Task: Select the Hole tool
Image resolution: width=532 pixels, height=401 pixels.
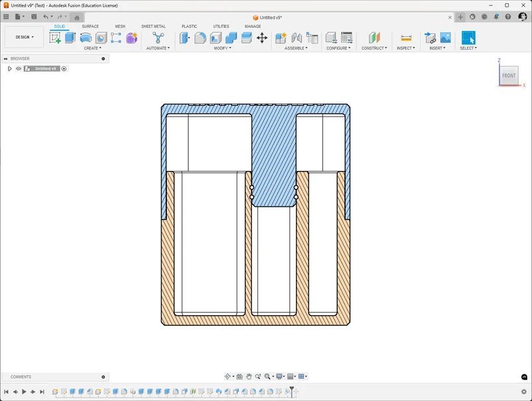Action: 101,38
